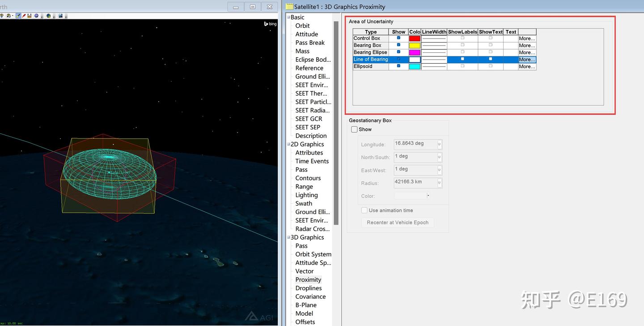The height and width of the screenshot is (326, 644).
Task: Open the LineWidth dropdown for Bearing Box
Action: (434, 46)
